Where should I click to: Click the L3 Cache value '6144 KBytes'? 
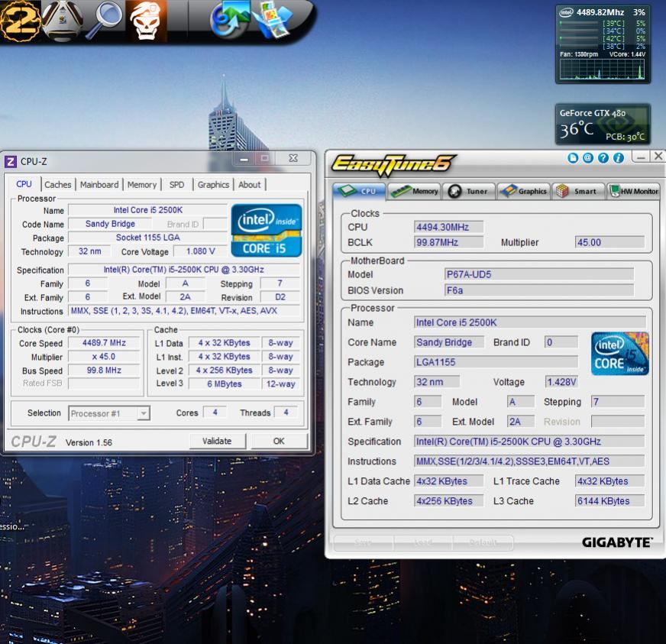(609, 501)
